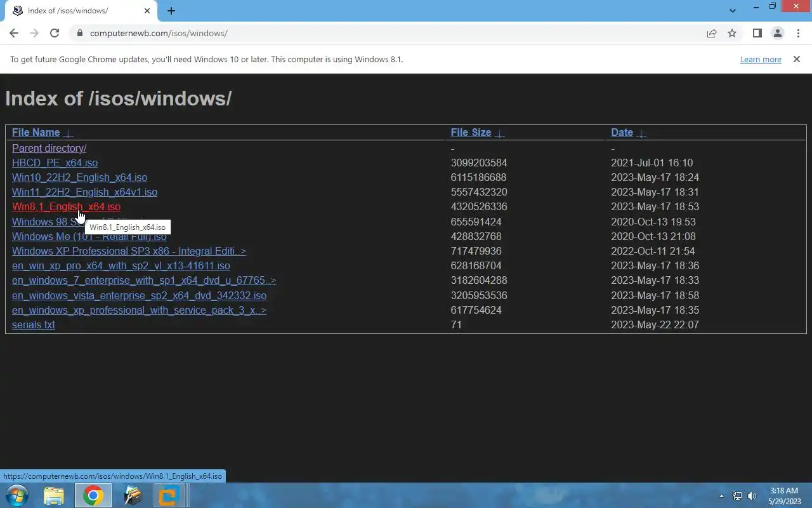Open Chrome side panel
Viewport: 812px width, 508px height.
point(757,33)
